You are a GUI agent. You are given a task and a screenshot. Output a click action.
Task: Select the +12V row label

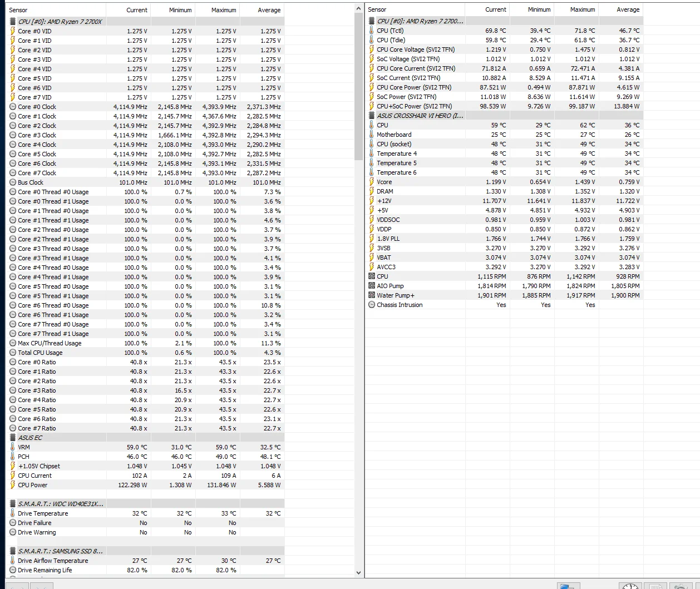pos(384,201)
